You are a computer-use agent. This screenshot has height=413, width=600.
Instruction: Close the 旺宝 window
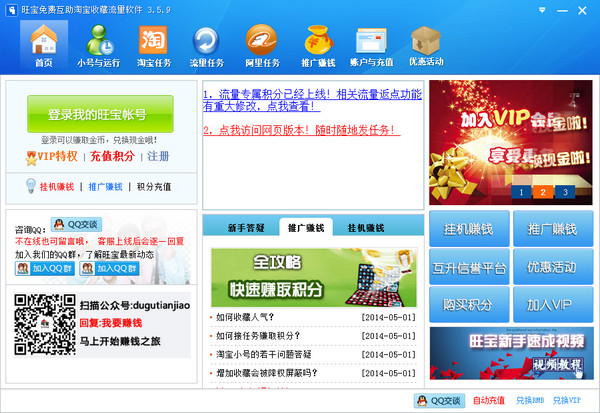[x=582, y=10]
